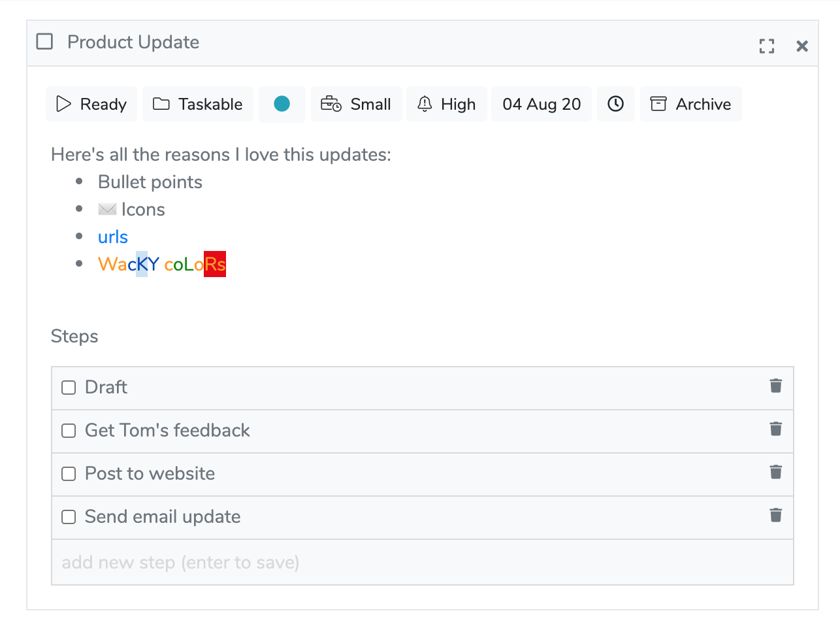Open the Ready status dropdown
Viewport: 840px width, 630px height.
coord(91,104)
